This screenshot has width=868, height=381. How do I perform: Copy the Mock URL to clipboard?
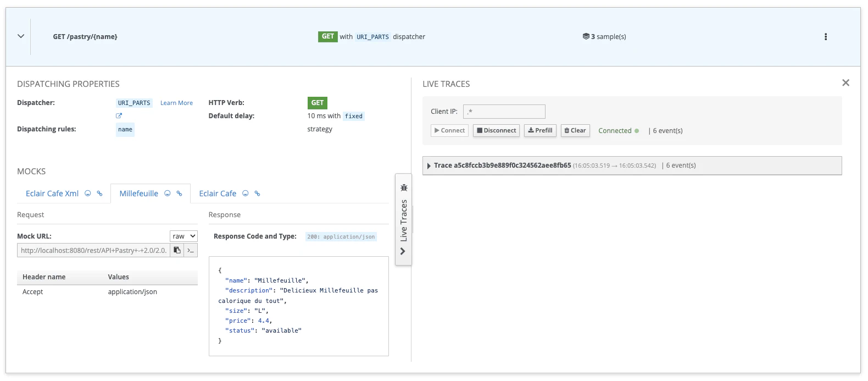[177, 250]
